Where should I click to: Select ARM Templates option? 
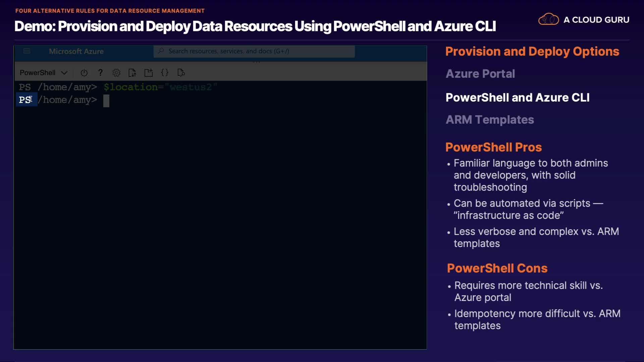click(489, 120)
